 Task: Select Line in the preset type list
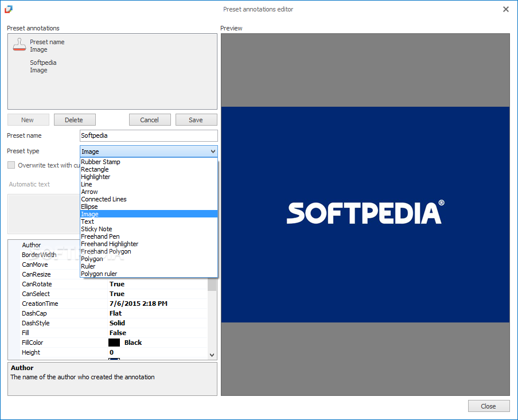(x=149, y=184)
